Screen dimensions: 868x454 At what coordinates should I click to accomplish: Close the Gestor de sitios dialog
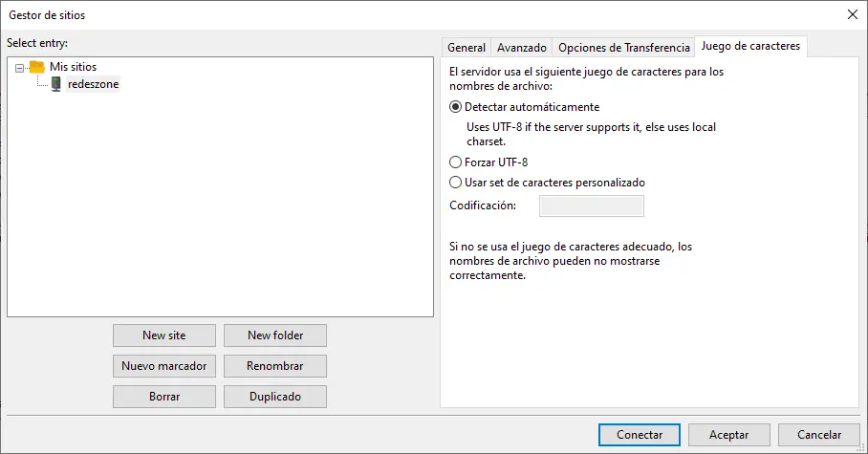click(852, 13)
